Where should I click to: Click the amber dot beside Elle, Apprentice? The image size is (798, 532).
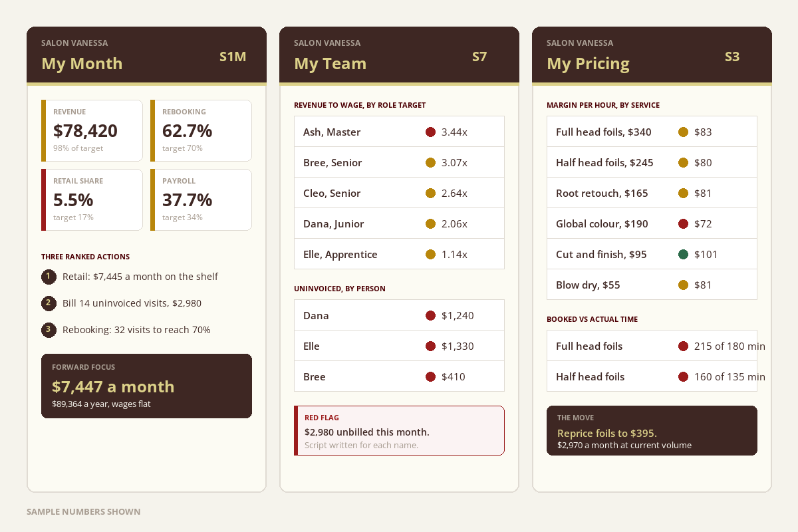[430, 254]
